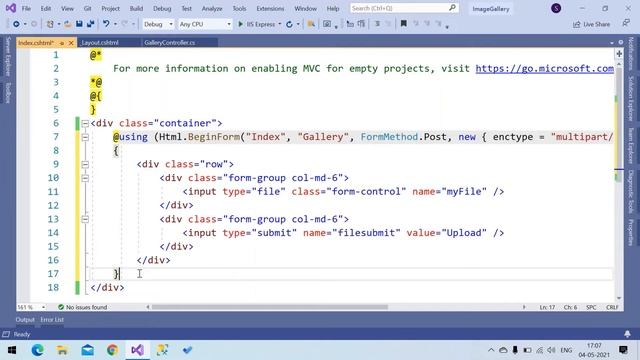The width and height of the screenshot is (640, 360).
Task: Click the screenshot toolbar icon
Action: (327, 24)
